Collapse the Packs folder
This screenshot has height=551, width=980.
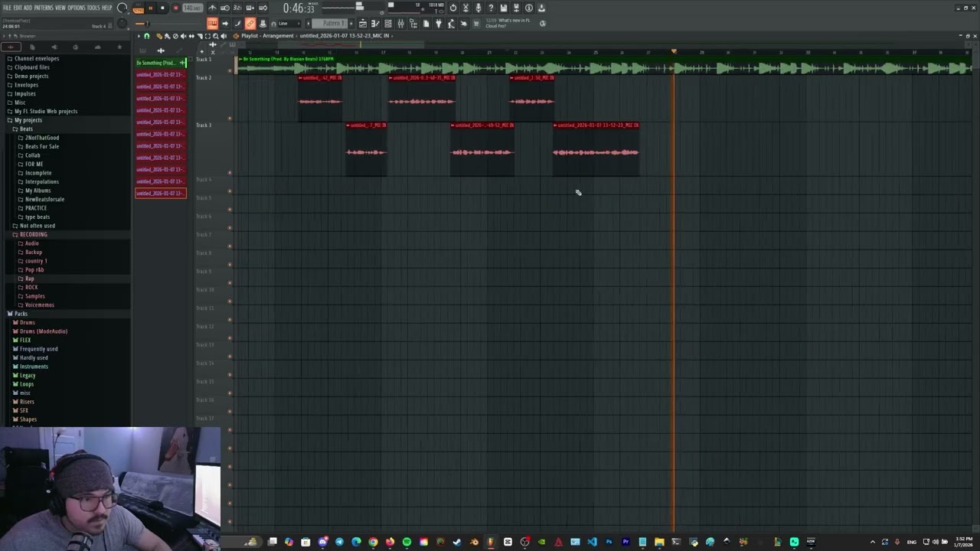[x=21, y=314]
